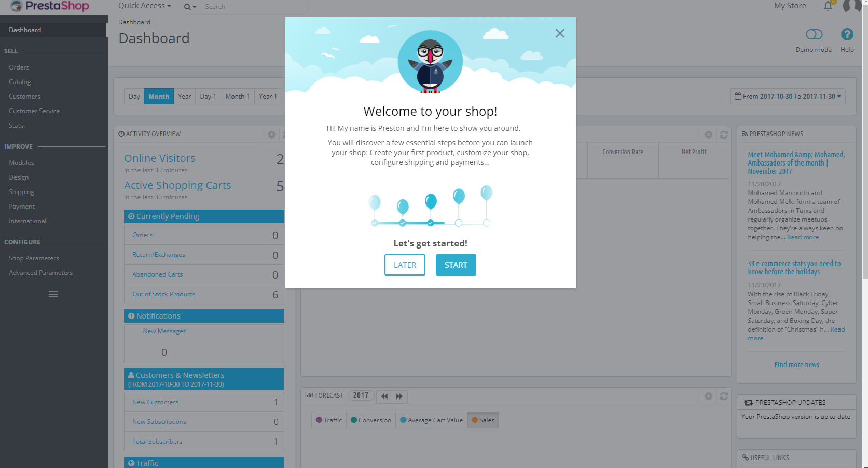Expand the Quick Access dropdown

click(145, 6)
